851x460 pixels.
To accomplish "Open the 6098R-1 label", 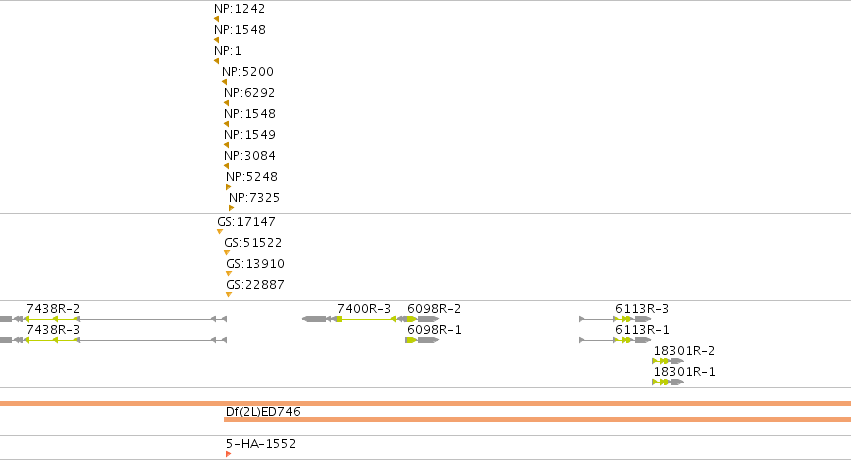I will [x=434, y=330].
